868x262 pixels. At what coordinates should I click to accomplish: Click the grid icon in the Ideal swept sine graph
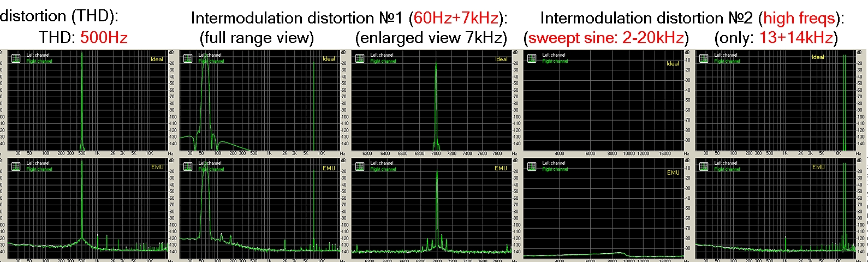tap(532, 58)
